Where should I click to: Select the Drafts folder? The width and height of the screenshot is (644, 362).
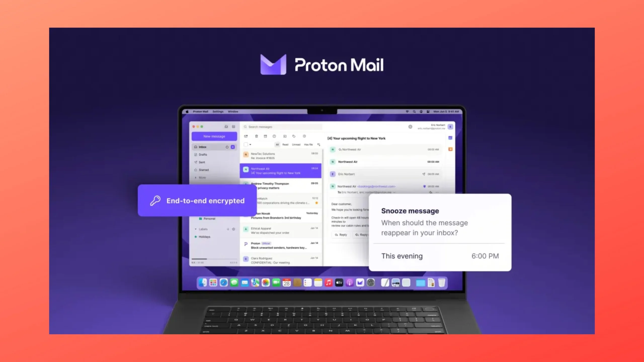click(x=203, y=155)
